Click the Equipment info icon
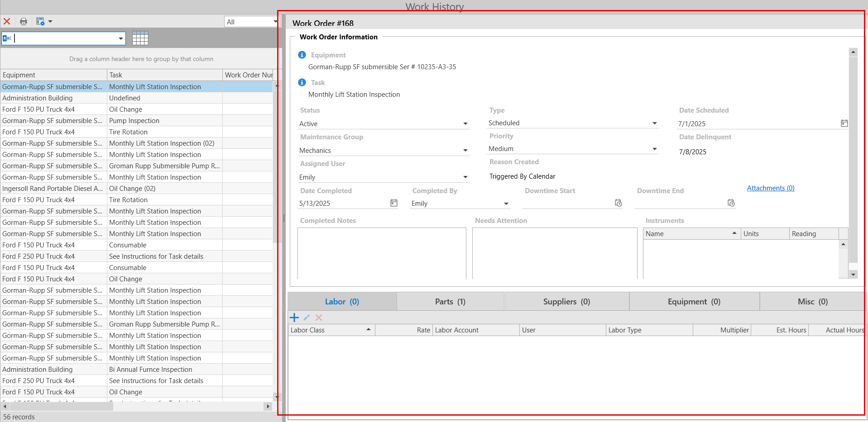 (302, 55)
